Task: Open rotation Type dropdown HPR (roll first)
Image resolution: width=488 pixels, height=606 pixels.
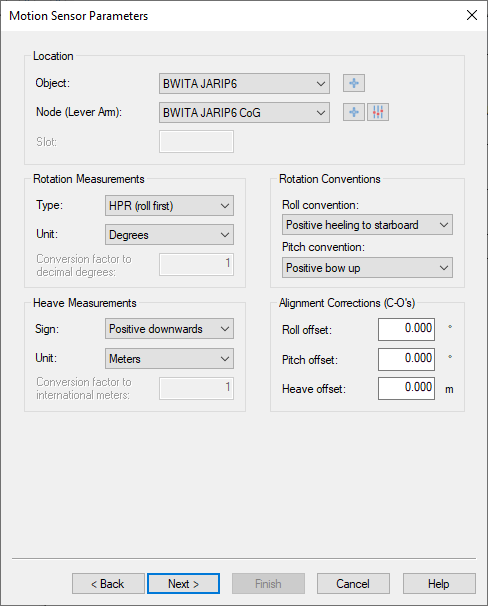Action: (x=169, y=206)
